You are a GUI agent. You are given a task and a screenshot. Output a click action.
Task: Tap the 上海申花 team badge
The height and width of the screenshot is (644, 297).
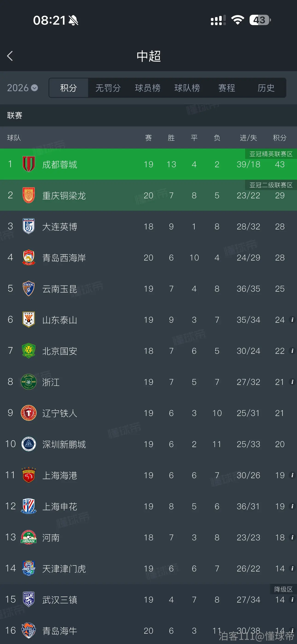[29, 506]
